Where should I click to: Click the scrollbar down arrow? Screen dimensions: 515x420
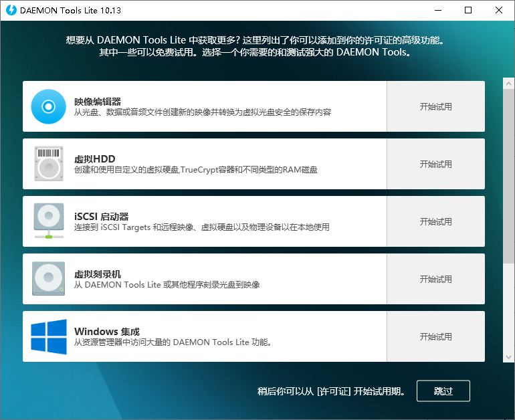pos(508,357)
